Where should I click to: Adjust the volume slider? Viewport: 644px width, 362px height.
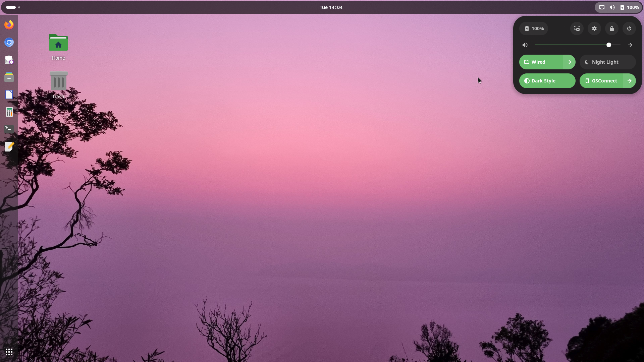(x=578, y=45)
